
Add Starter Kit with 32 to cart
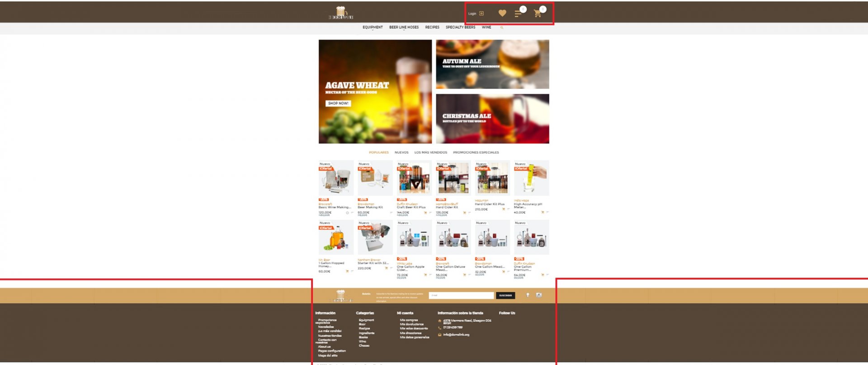click(x=386, y=268)
